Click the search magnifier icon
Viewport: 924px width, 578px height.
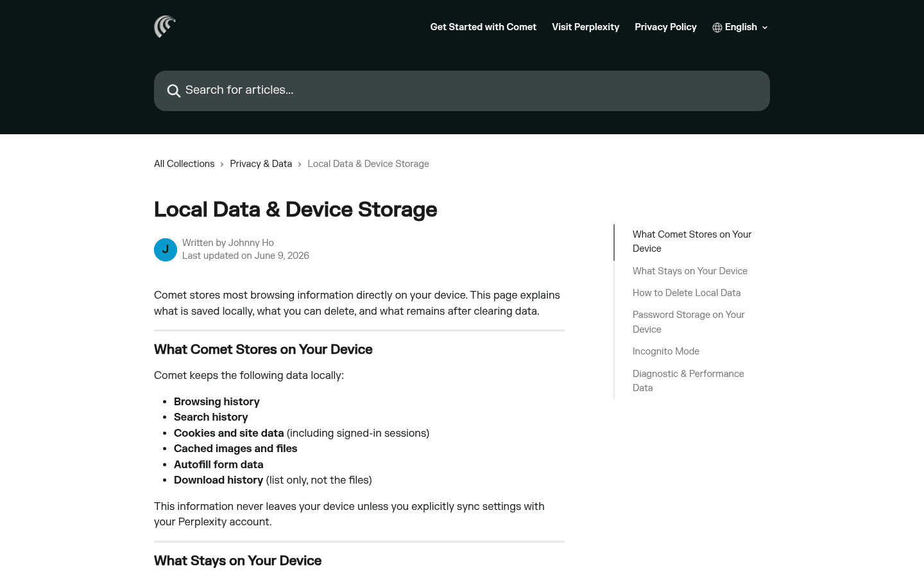pos(173,91)
